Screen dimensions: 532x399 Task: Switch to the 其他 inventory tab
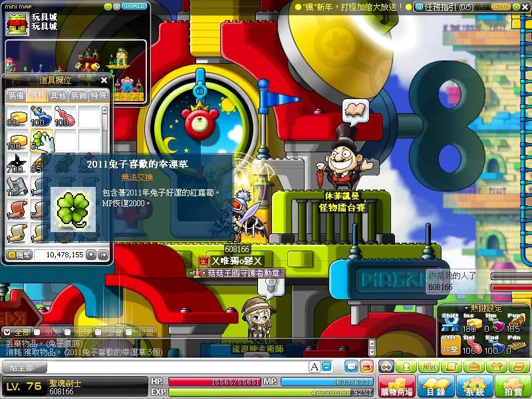[58, 96]
